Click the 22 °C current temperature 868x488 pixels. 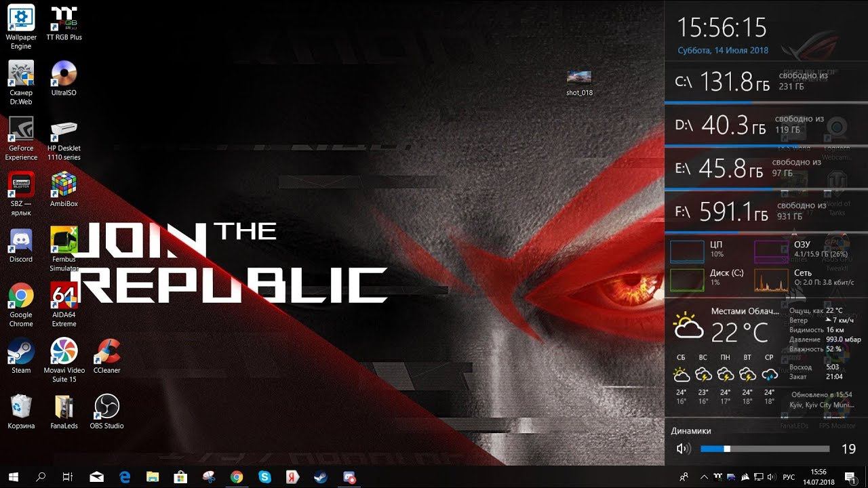point(740,333)
